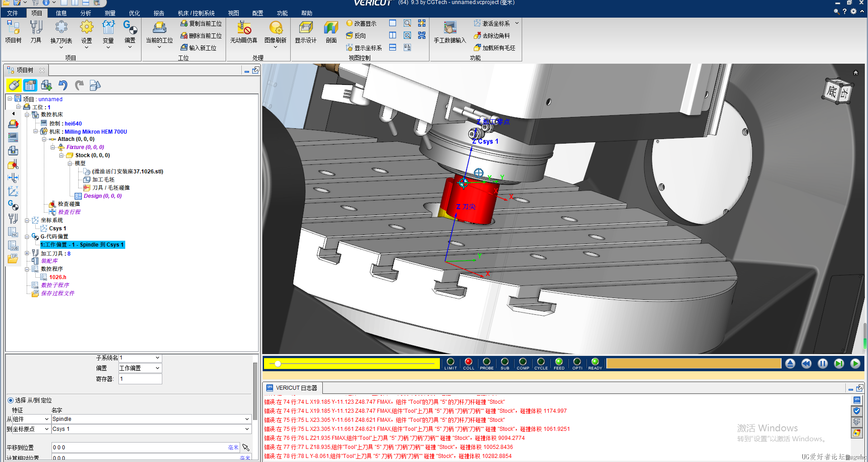868x462 pixels.
Task: Click redo arrow in project tree toolbar
Action: coord(79,85)
